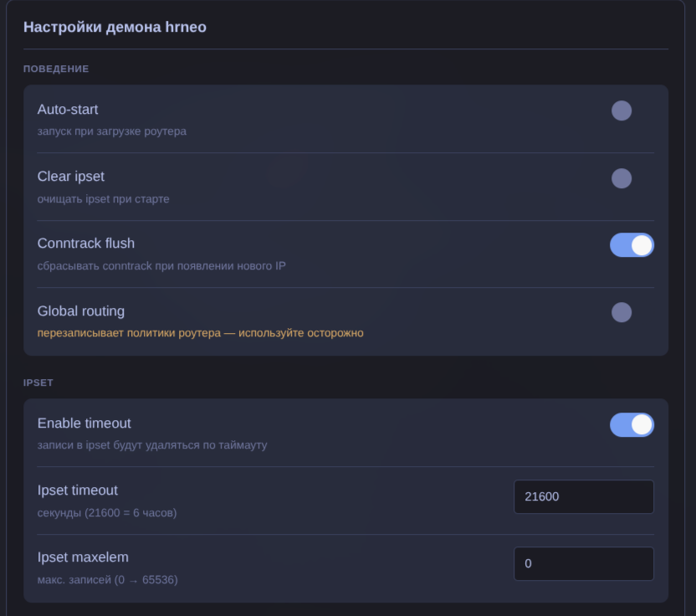Click the 'запуск при загрузке роутера' description

[x=112, y=131]
